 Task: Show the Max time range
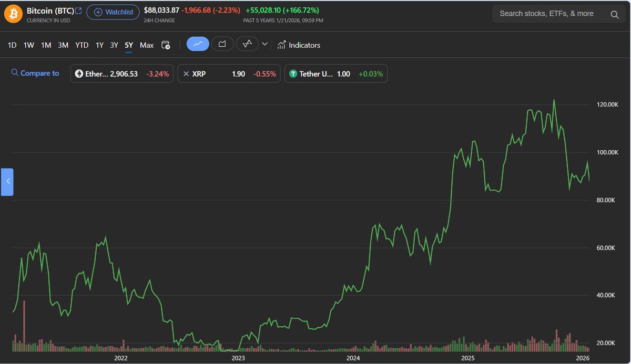click(x=147, y=45)
